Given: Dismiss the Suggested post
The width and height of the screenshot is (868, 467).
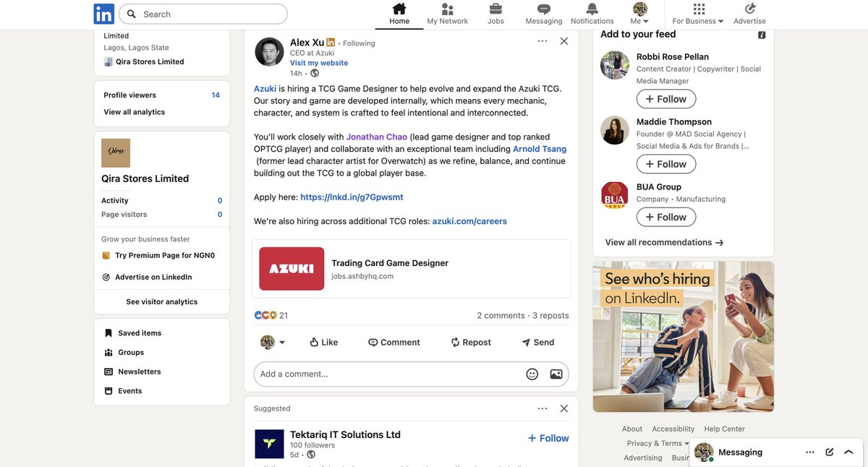Looking at the screenshot, I should (564, 408).
